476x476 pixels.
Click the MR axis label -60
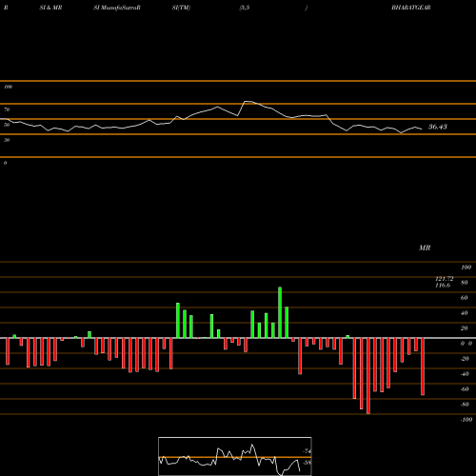pyautogui.click(x=465, y=389)
